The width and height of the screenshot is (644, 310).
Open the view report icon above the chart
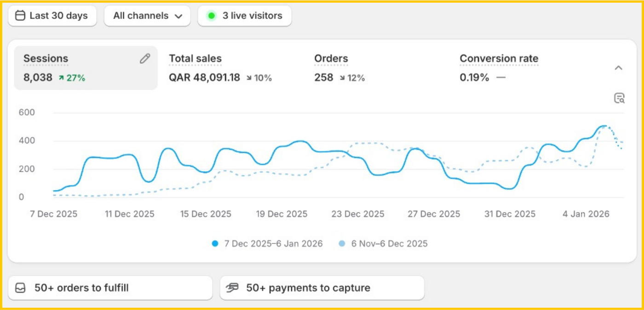619,98
